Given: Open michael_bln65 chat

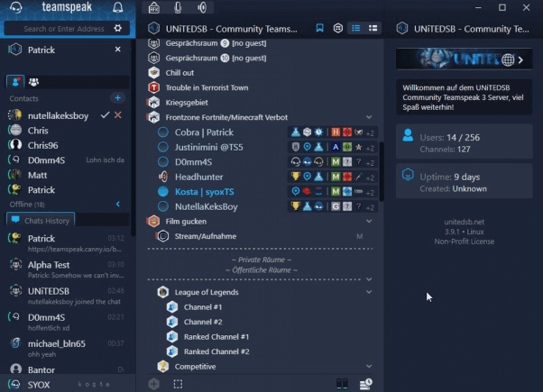Looking at the screenshot, I should [66, 349].
